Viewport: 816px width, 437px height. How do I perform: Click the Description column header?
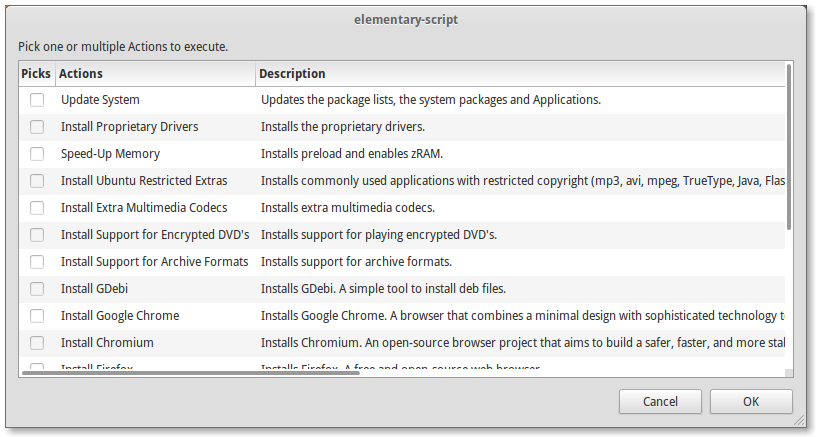pos(520,74)
